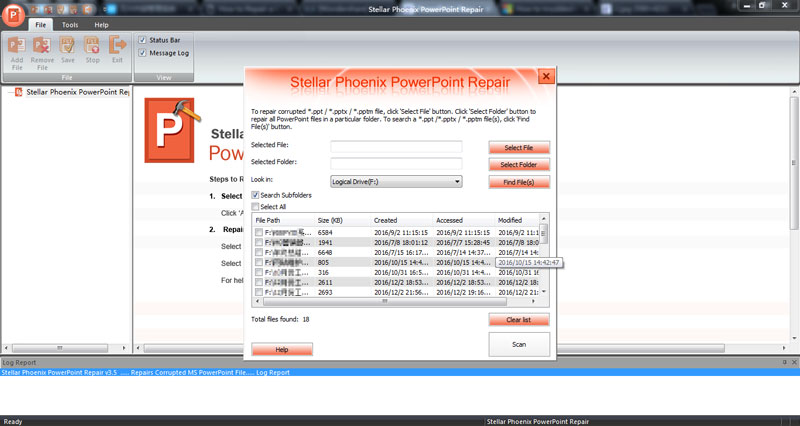800x426 pixels.
Task: Toggle the Search Subfolders checkbox
Action: click(x=255, y=195)
